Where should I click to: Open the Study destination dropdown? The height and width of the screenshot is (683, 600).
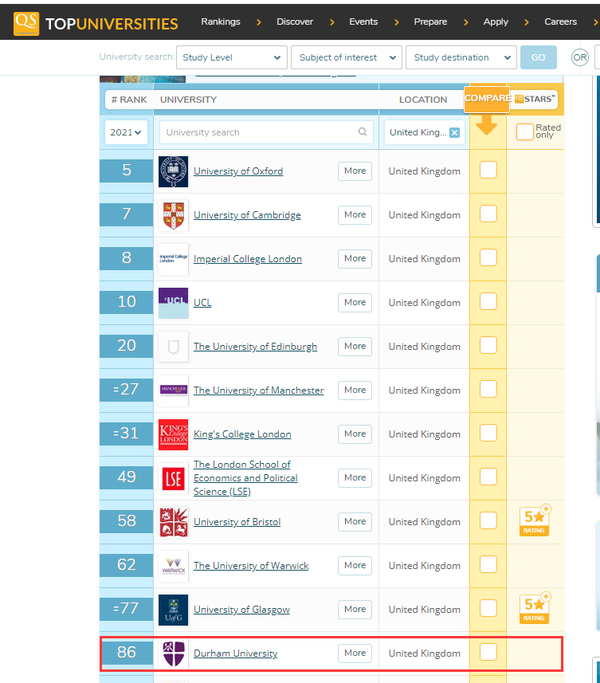click(x=461, y=57)
